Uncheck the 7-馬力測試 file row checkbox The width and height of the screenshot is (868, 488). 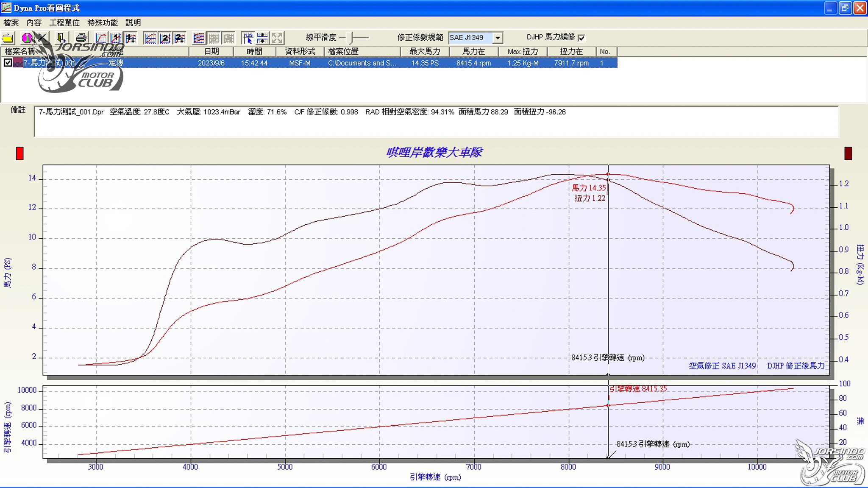pyautogui.click(x=8, y=63)
